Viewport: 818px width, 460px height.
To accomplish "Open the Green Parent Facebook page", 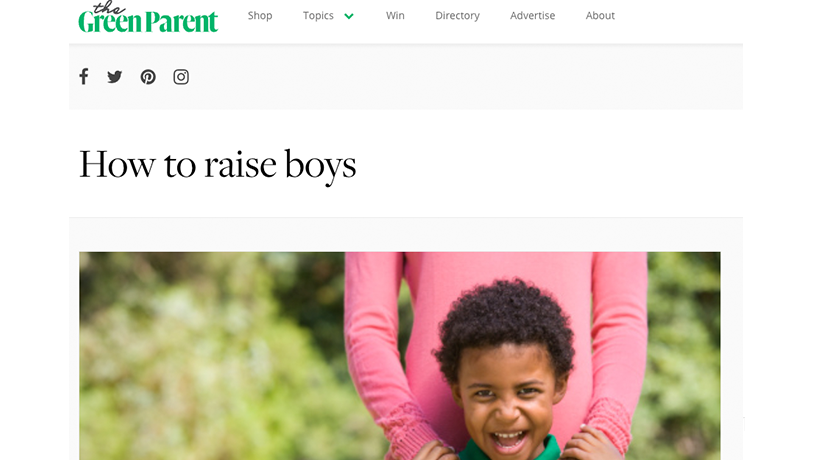I will pos(83,77).
